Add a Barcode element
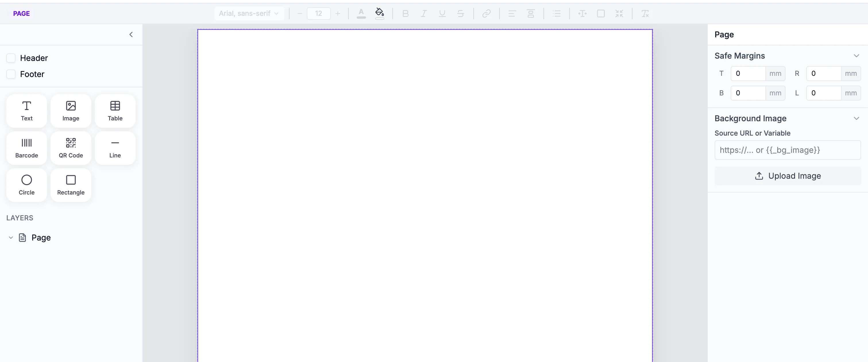This screenshot has height=362, width=868. (27, 148)
